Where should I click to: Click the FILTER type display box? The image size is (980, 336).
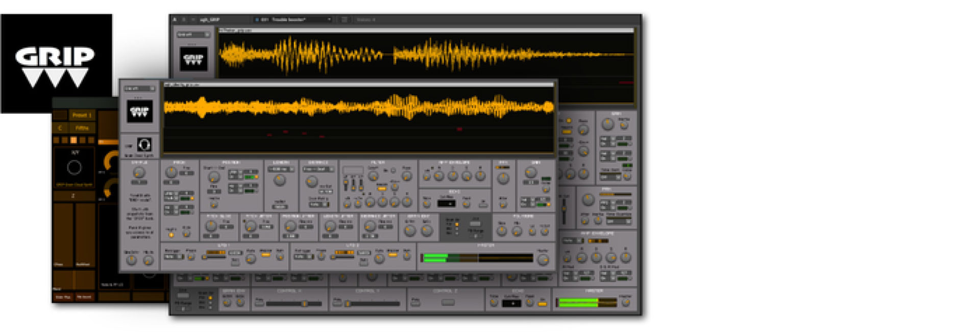click(352, 171)
